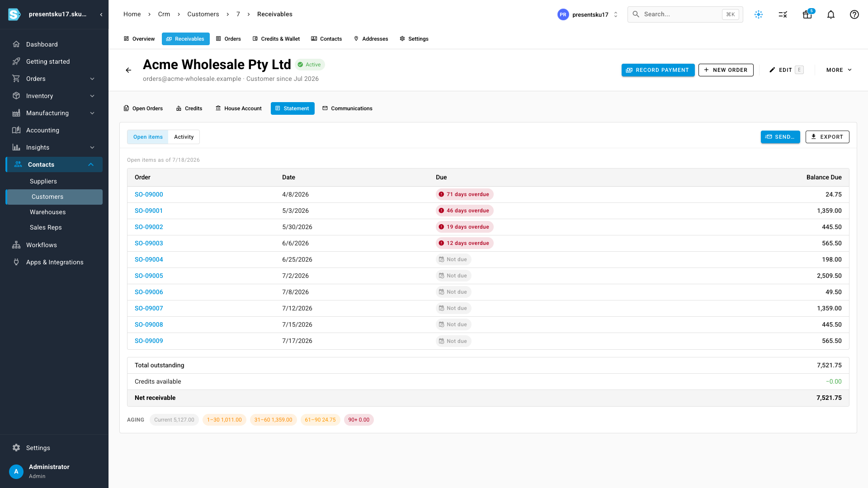Open the help question mark icon
This screenshot has height=488, width=868.
coord(854,14)
